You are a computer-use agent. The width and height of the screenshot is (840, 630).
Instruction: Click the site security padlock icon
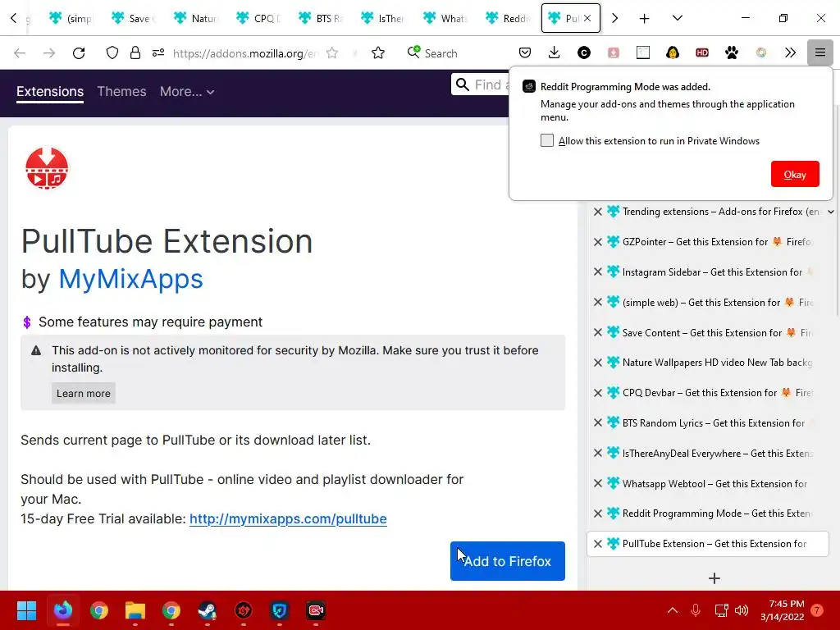[135, 53]
